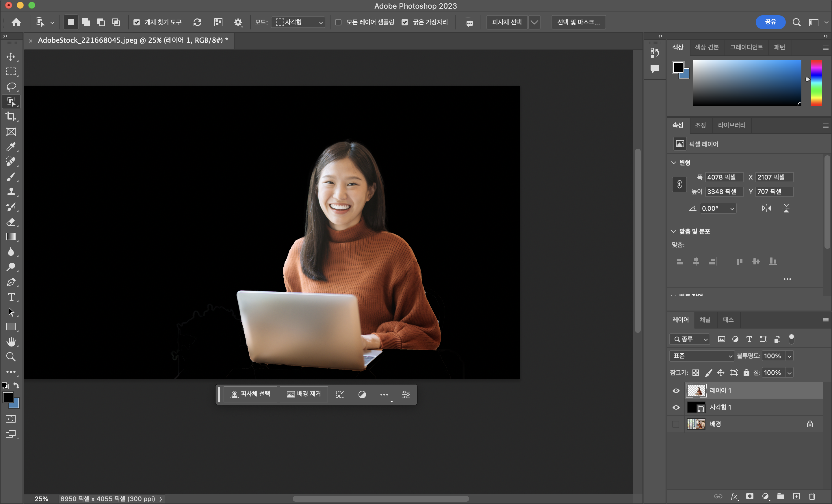Image resolution: width=832 pixels, height=504 pixels.
Task: Hide the 레이어 1 layer
Action: (676, 391)
